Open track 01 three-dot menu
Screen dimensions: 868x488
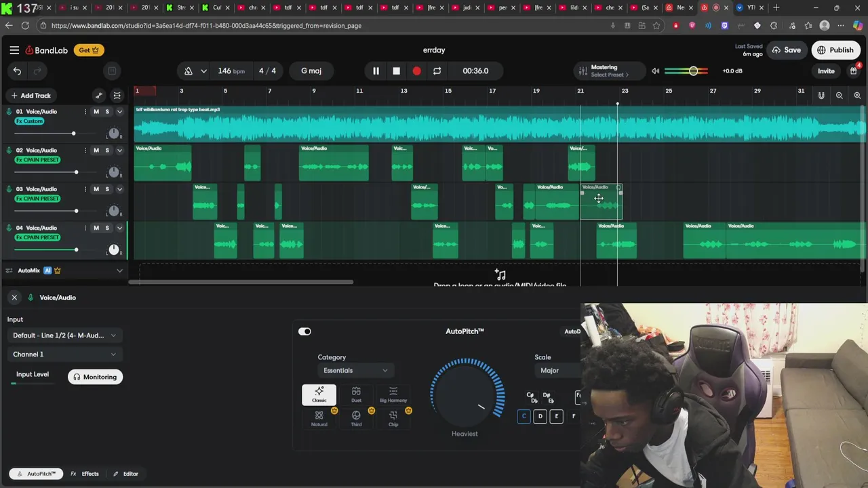(x=85, y=112)
